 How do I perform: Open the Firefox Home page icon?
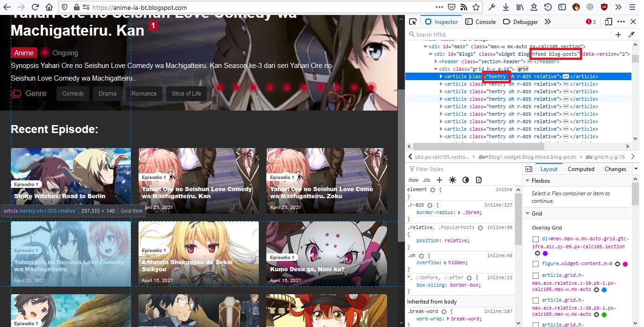pyautogui.click(x=49, y=7)
